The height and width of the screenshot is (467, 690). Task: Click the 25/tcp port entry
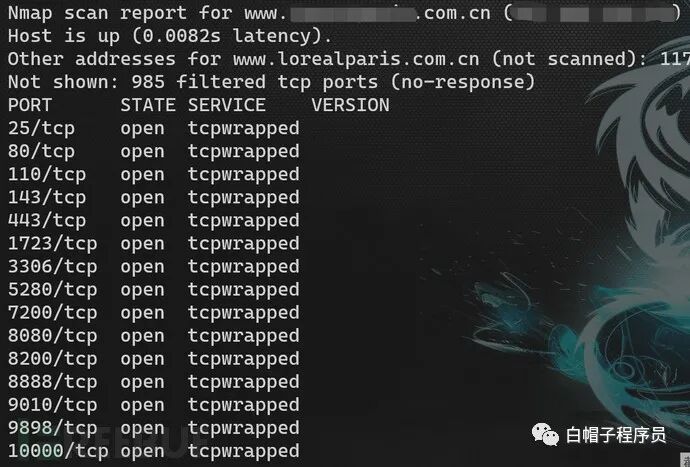click(x=41, y=129)
